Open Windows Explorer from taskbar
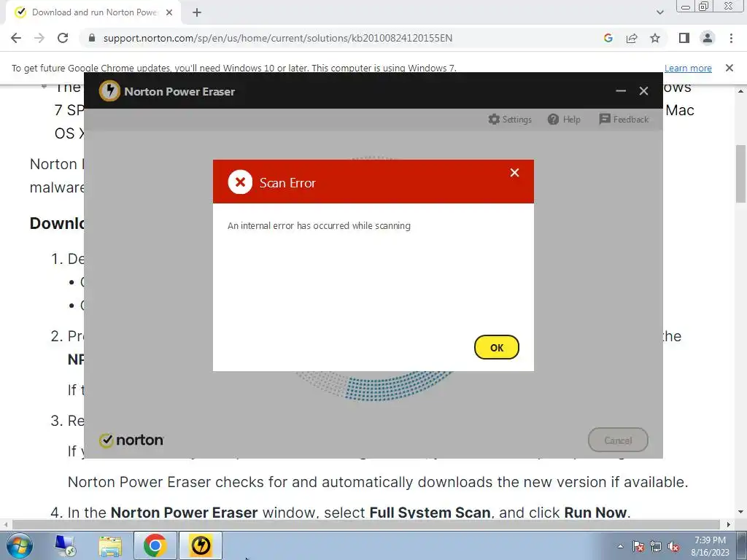This screenshot has height=560, width=747. (110, 545)
